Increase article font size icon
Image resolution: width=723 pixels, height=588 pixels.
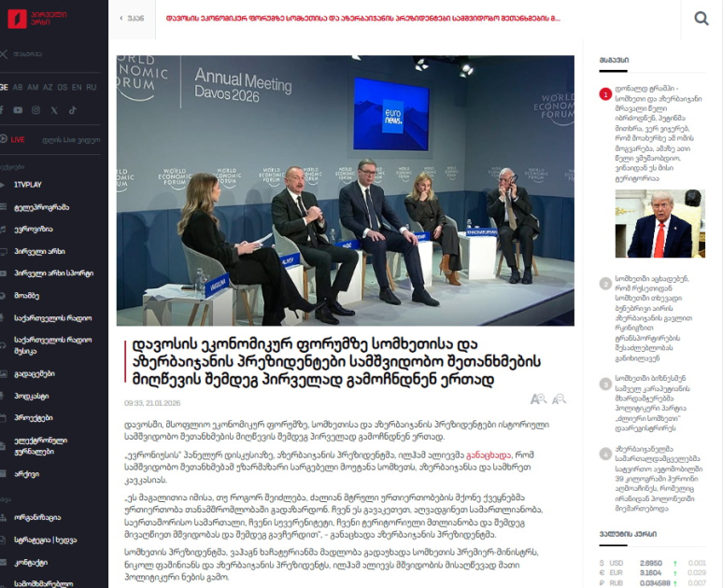point(537,399)
